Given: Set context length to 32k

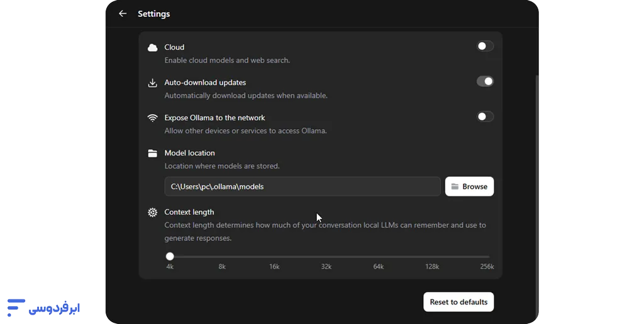Looking at the screenshot, I should click(x=326, y=257).
